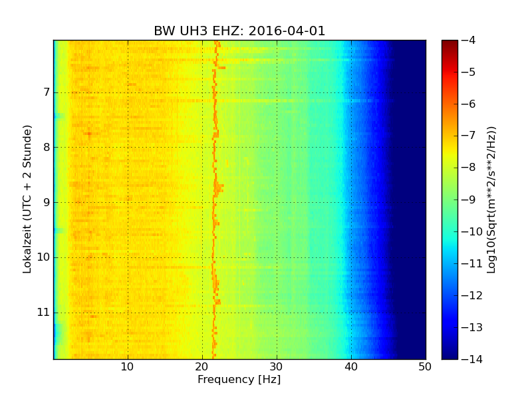
Task: Select the Frequency [Hz] axis label
Action: [x=239, y=379]
